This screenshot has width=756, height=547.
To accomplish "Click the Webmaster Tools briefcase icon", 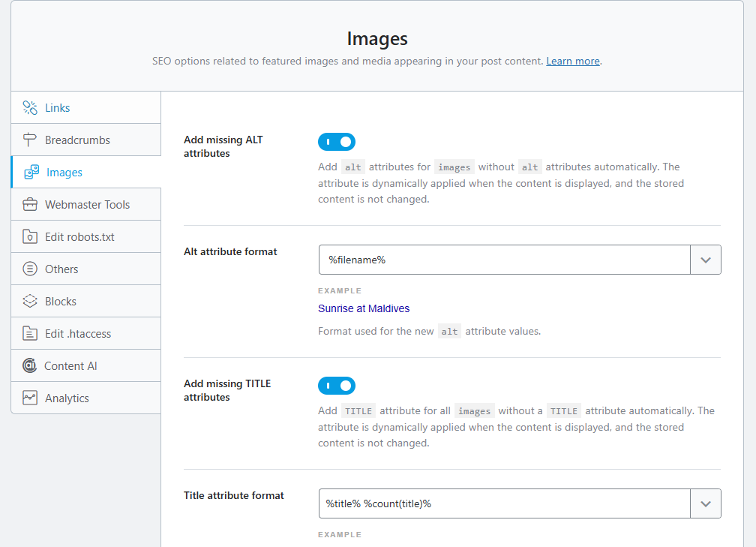I will (30, 205).
